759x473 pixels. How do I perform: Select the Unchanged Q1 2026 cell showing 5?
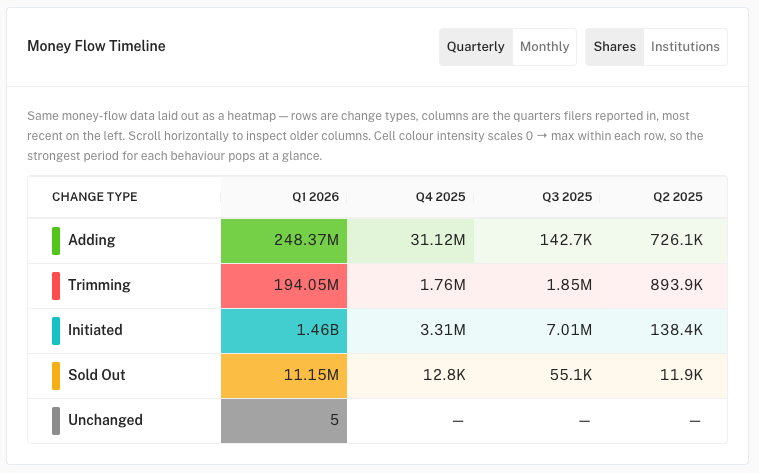pos(284,421)
